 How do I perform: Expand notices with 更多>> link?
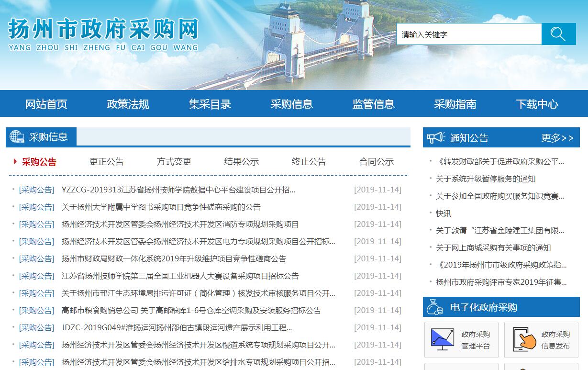(557, 138)
